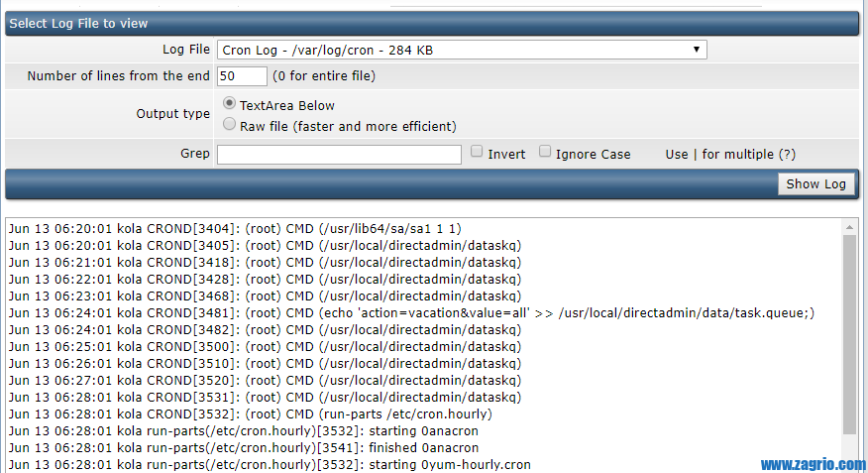Open the Log File dropdown list
The image size is (868, 473).
461,50
